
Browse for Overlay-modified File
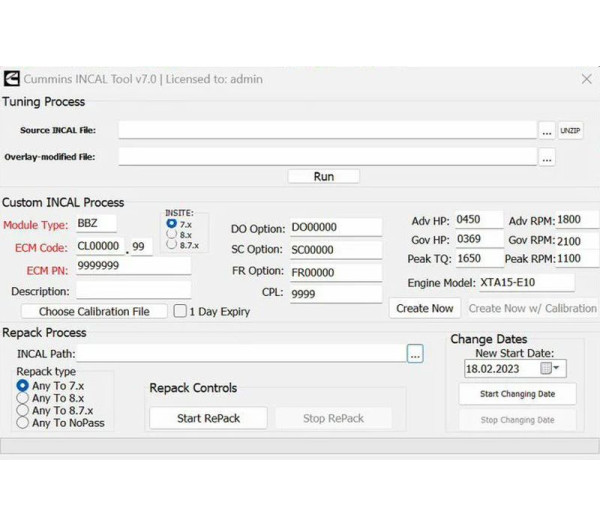546,157
